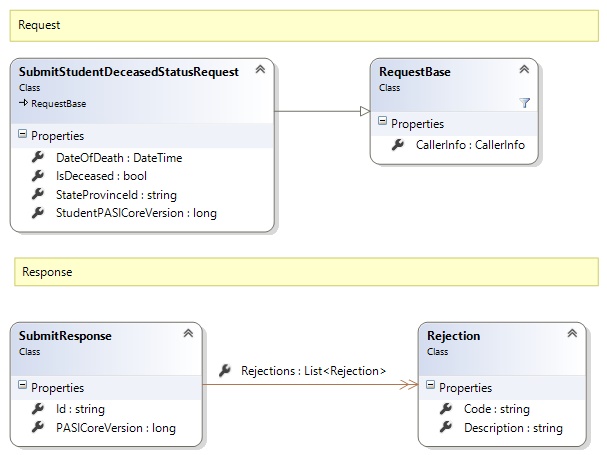Collapse the RequestBase class using chevron
607x455 pixels.
tap(524, 70)
